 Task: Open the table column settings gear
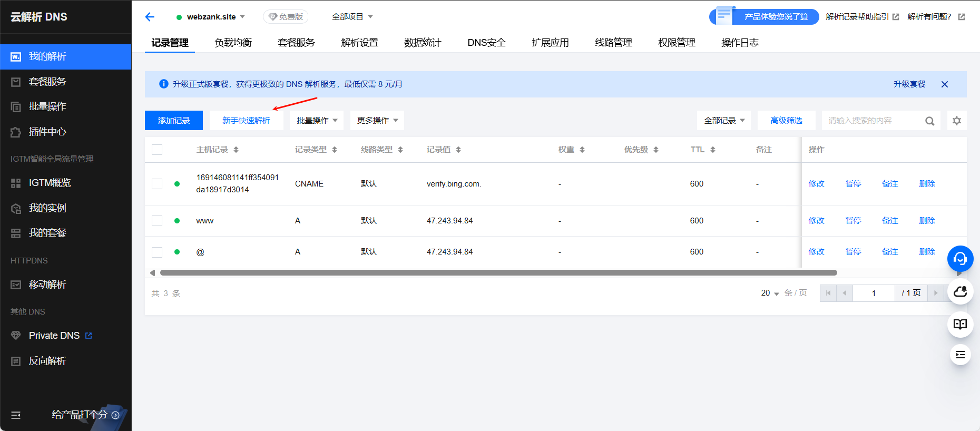point(957,121)
